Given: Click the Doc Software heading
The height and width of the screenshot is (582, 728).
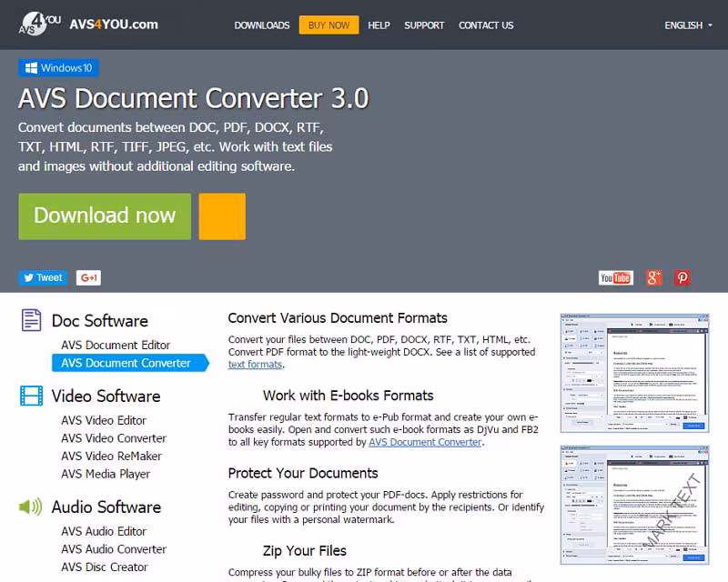Looking at the screenshot, I should [x=100, y=321].
